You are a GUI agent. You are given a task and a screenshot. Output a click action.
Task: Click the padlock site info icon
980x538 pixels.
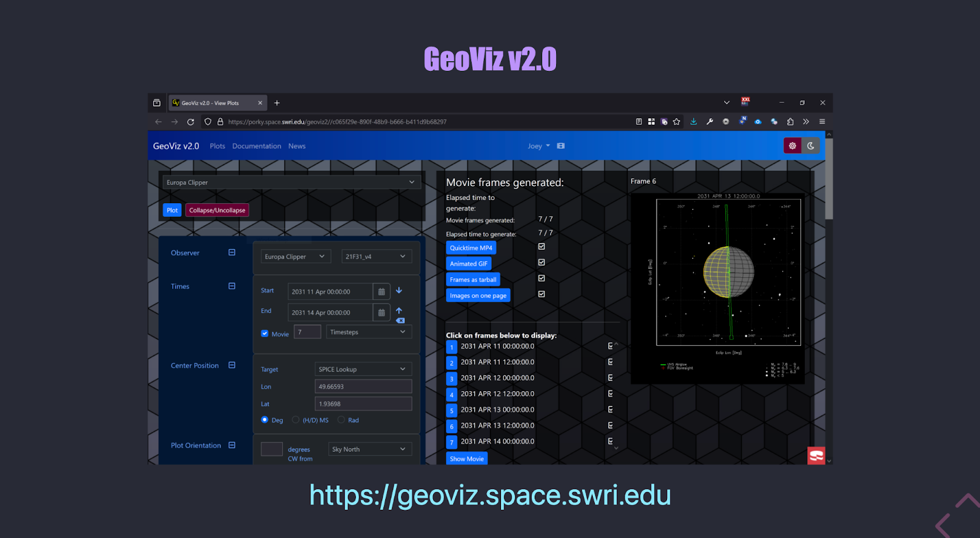tap(221, 122)
